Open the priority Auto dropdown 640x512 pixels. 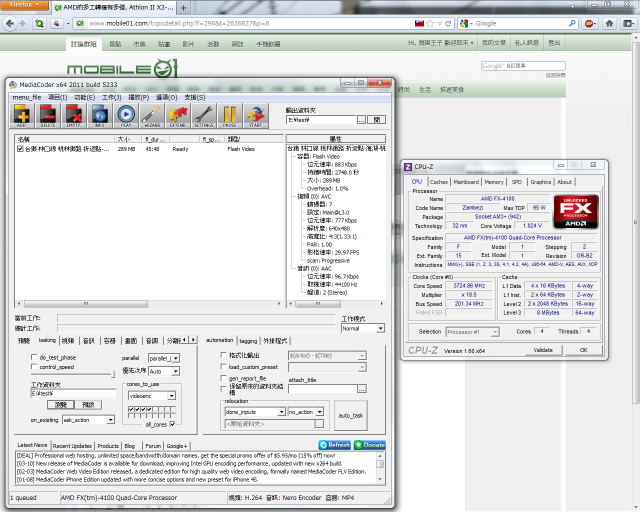pyautogui.click(x=164, y=371)
